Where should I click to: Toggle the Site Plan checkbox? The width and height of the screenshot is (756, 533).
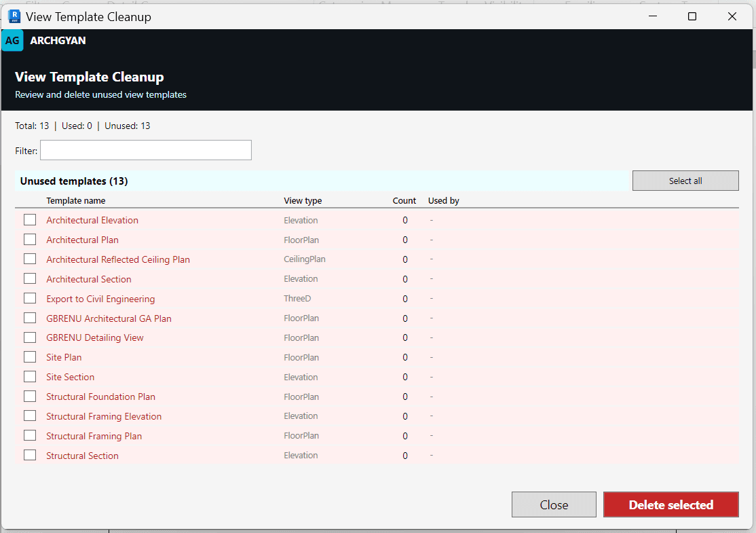click(x=30, y=357)
